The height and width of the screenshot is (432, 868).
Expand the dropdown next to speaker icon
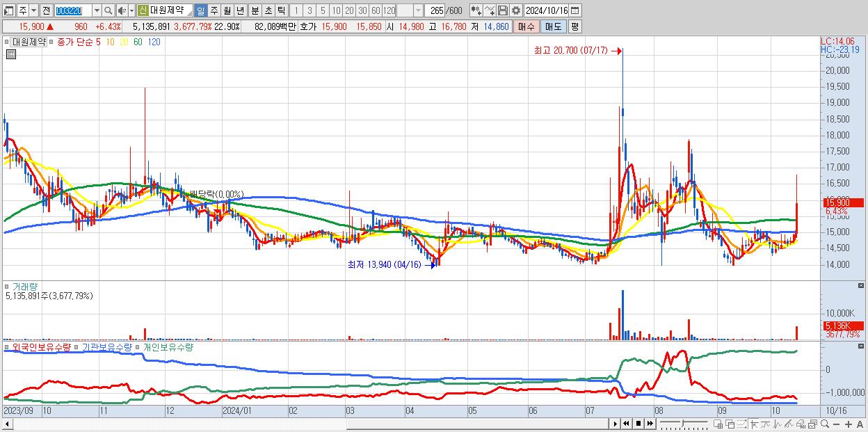pos(131,10)
